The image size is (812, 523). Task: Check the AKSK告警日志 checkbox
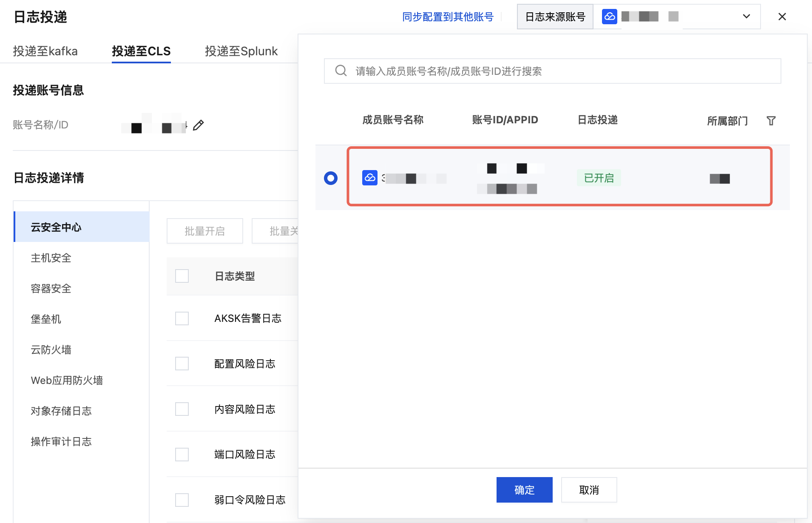click(x=182, y=318)
